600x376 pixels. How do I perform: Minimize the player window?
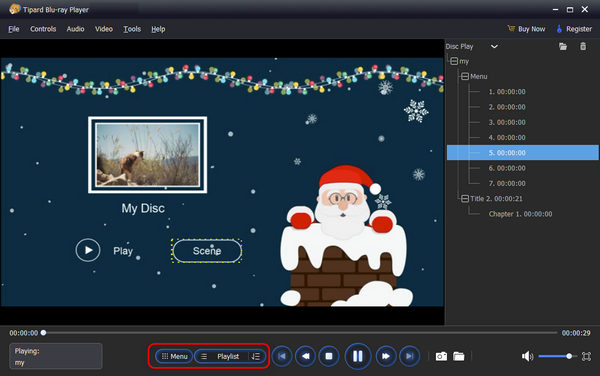pos(555,10)
